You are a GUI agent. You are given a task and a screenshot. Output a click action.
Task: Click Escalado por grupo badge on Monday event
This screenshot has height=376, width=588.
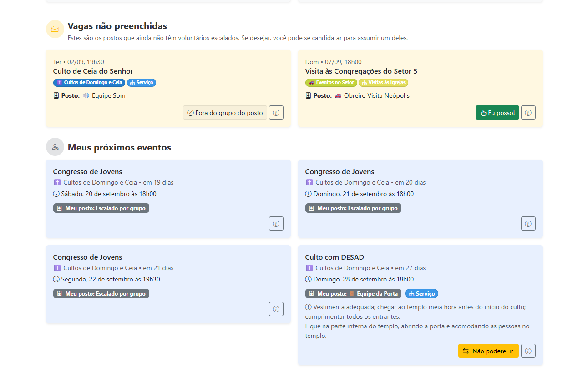click(101, 294)
